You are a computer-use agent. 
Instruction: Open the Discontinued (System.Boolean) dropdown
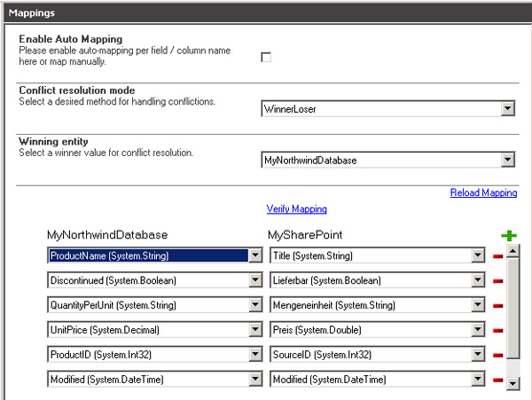tap(255, 280)
